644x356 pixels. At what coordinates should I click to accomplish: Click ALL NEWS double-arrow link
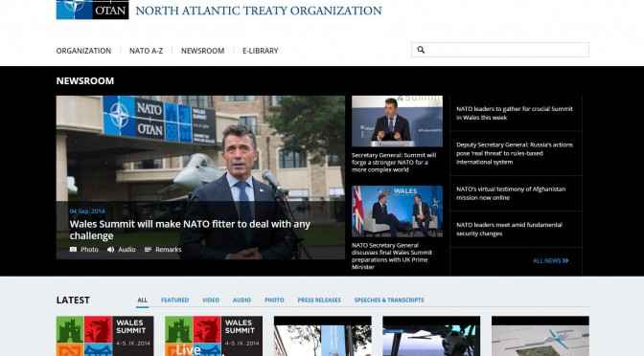coord(551,261)
